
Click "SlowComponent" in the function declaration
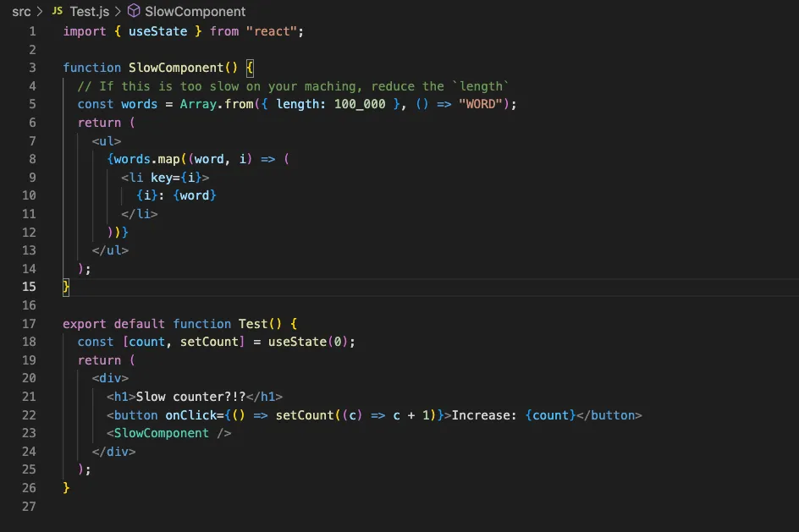pos(176,68)
